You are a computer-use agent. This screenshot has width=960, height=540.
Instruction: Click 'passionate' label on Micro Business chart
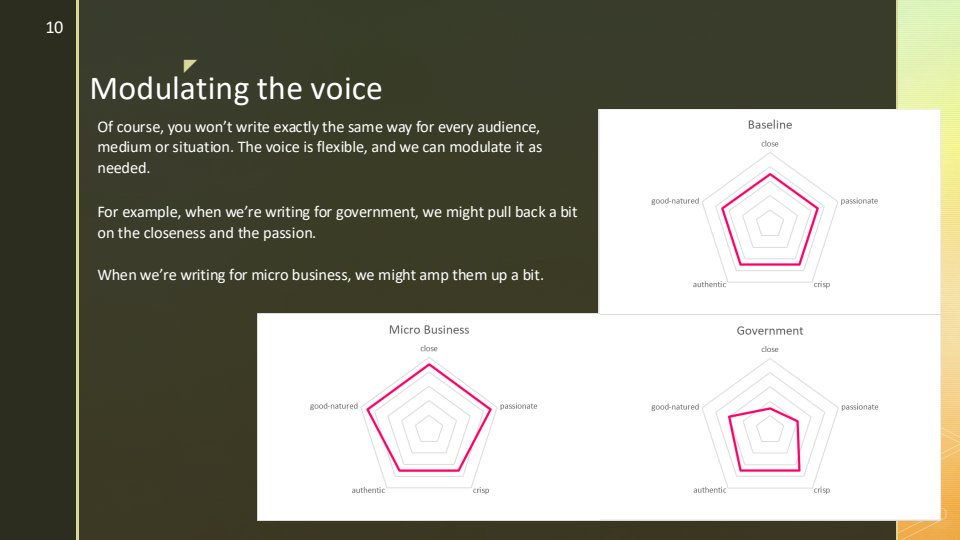518,406
